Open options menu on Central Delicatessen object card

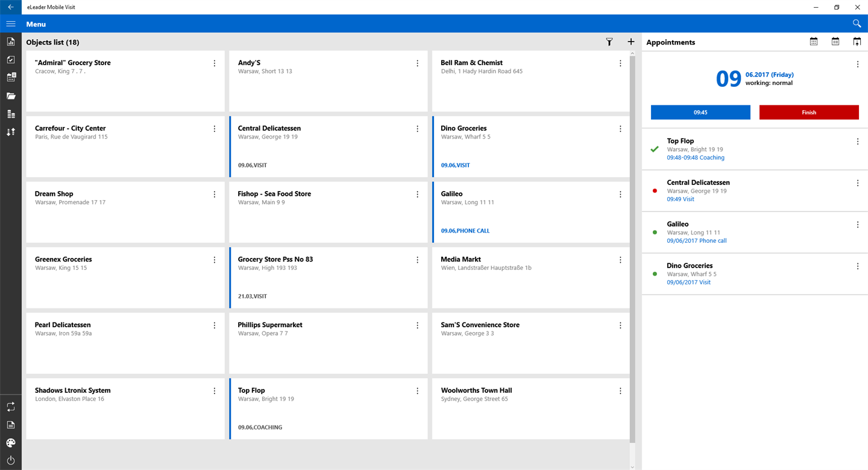click(x=418, y=129)
